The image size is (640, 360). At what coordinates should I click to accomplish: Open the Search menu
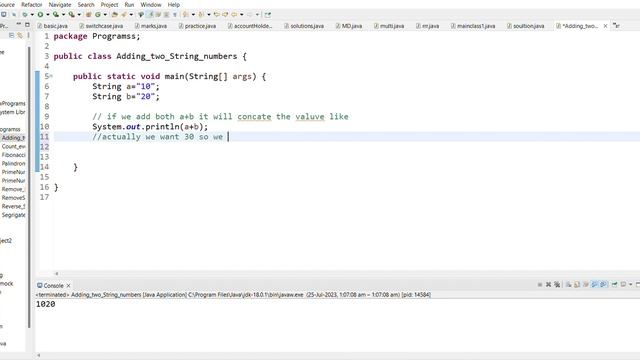pos(86,4)
